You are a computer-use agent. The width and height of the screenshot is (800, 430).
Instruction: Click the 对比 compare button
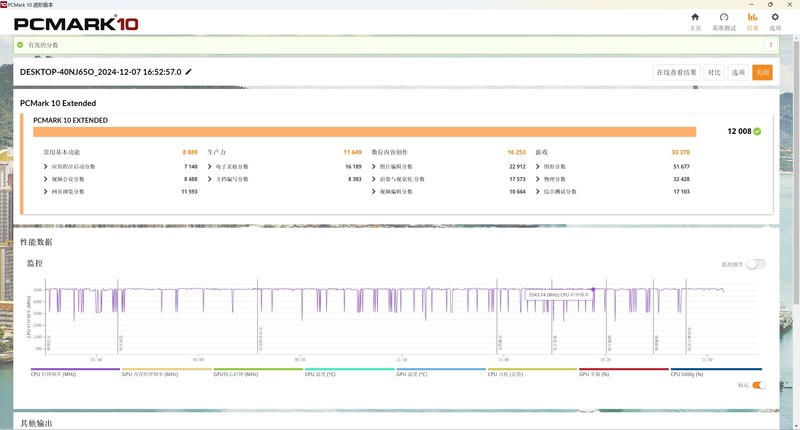coord(714,72)
